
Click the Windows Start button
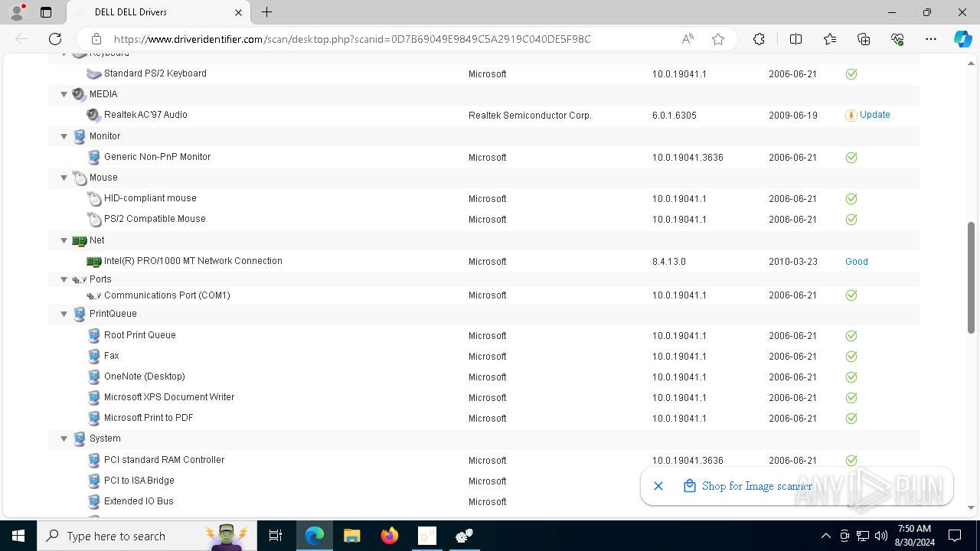point(18,536)
